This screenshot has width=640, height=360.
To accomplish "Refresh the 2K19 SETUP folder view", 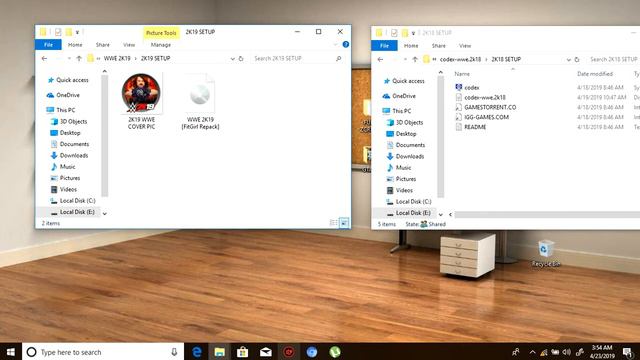I will coord(241,59).
